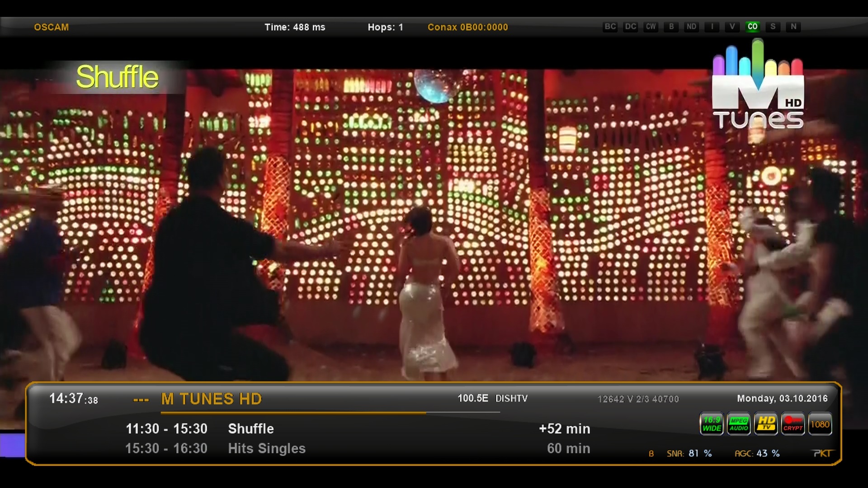Click the red CRYPT key icon
868x488 pixels.
(x=793, y=424)
